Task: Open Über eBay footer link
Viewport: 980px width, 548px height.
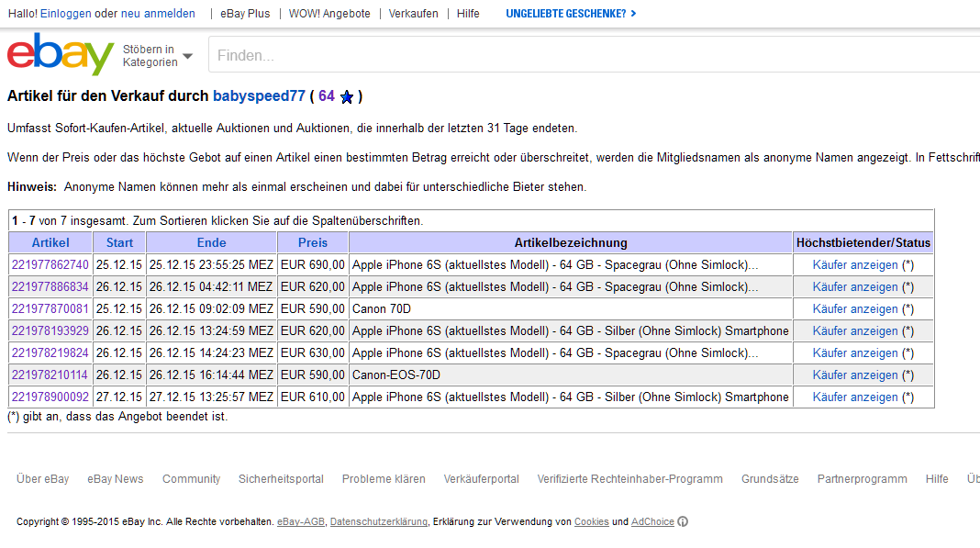Action: click(42, 479)
